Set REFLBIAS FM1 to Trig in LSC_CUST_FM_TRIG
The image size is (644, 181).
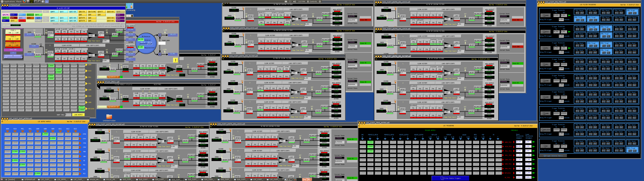(x=578, y=127)
